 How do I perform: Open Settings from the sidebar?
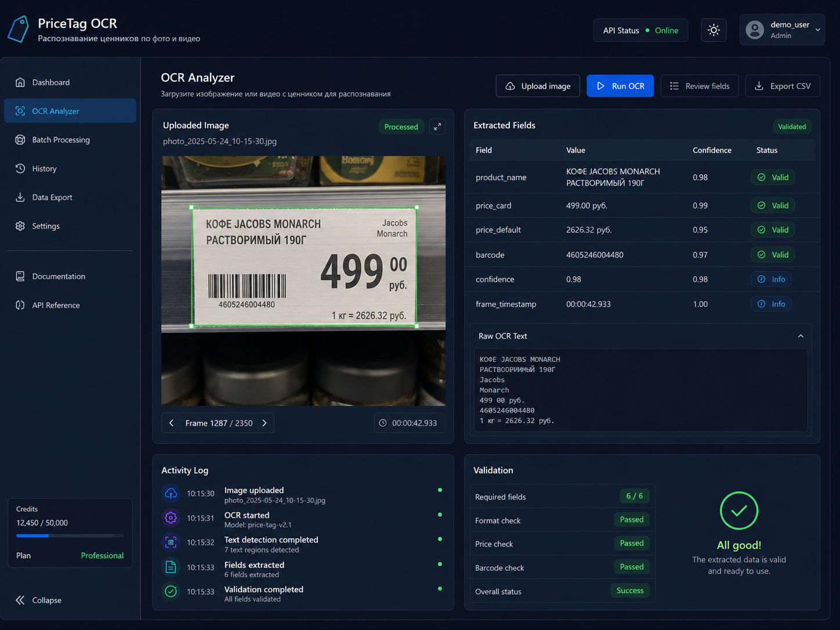(70, 226)
